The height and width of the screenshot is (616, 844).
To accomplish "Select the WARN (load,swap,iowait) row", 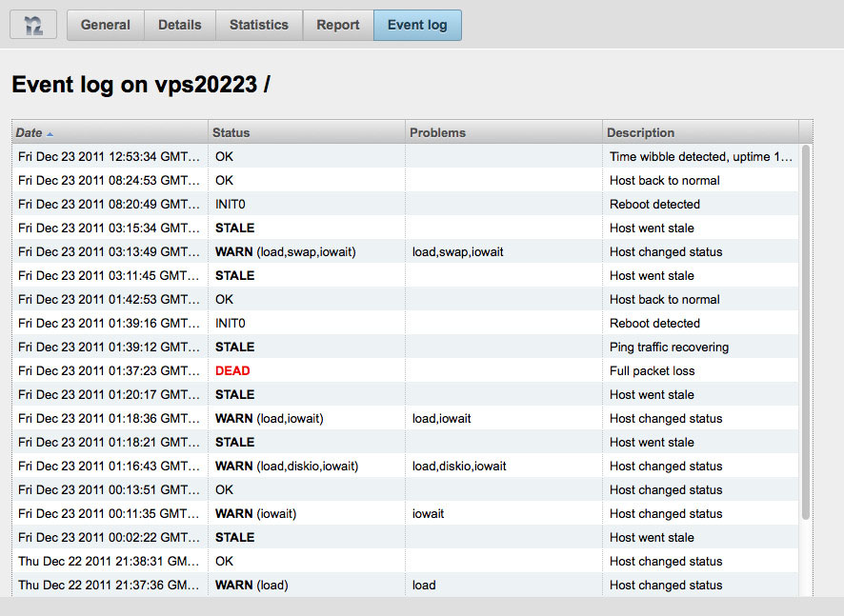I will [x=405, y=251].
